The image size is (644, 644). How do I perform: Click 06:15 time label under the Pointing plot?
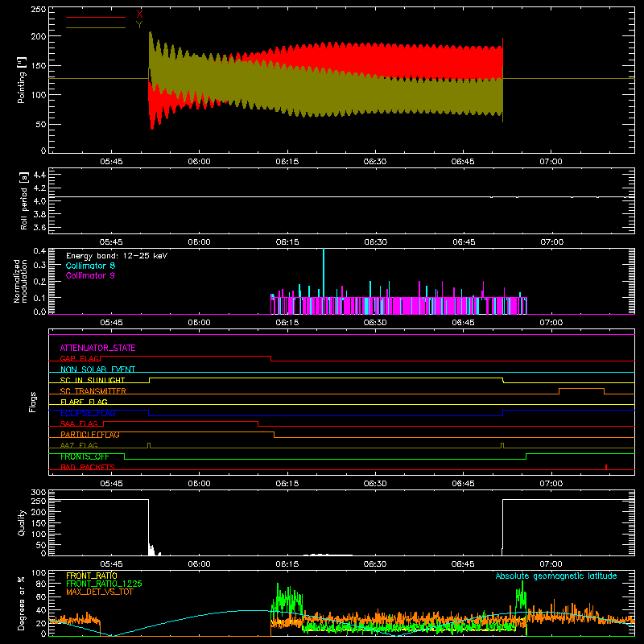(287, 162)
